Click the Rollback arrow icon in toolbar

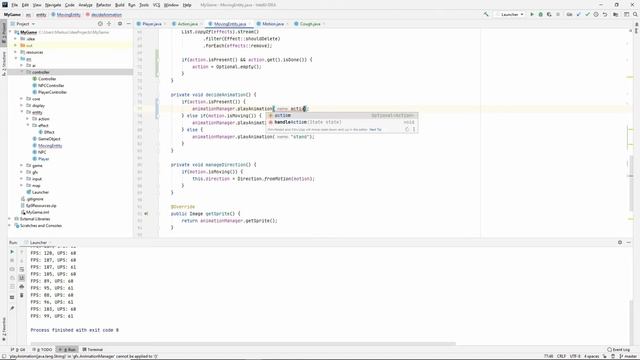tap(605, 14)
